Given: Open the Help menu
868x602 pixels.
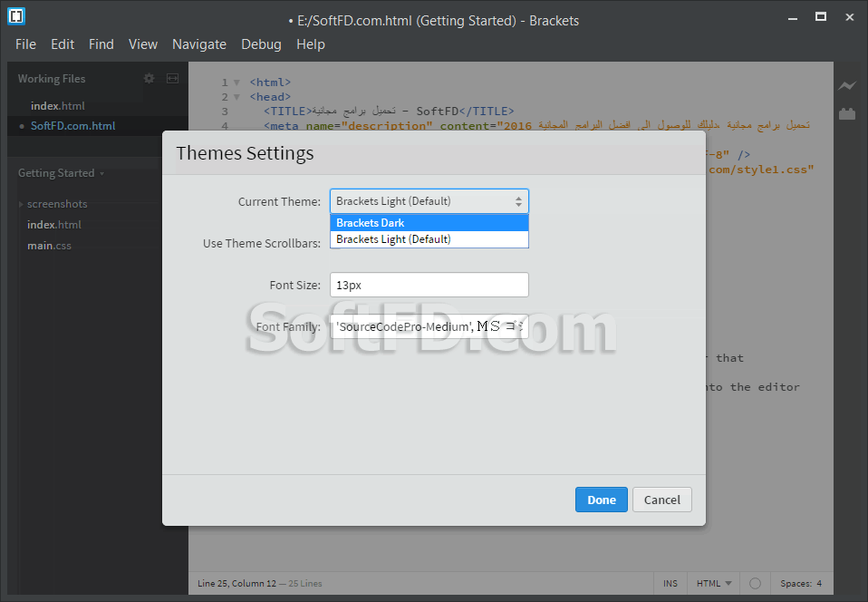Looking at the screenshot, I should pyautogui.click(x=311, y=44).
